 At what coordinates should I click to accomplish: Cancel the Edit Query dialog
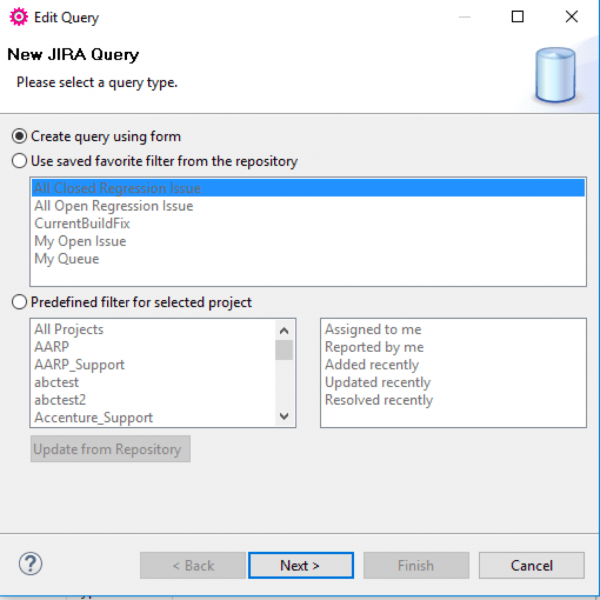click(x=531, y=565)
